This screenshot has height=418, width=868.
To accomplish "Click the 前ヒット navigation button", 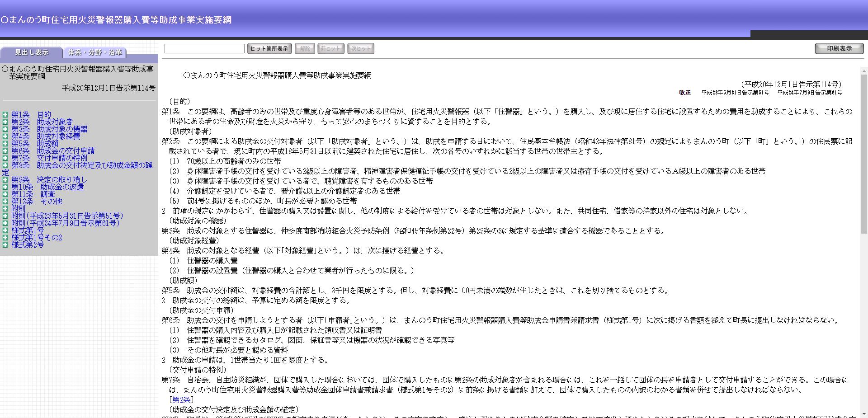I will point(330,48).
